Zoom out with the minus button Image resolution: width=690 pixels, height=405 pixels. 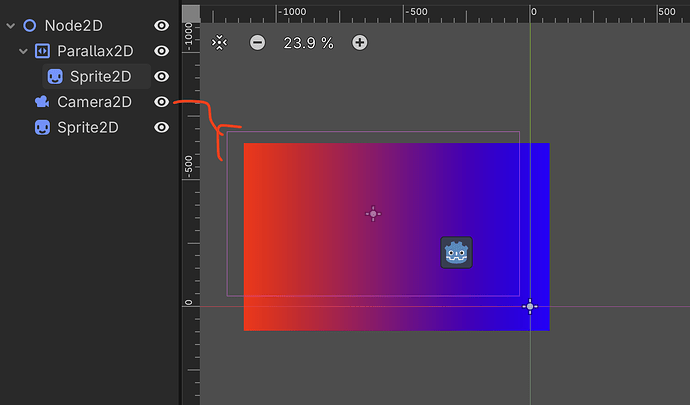coord(257,43)
